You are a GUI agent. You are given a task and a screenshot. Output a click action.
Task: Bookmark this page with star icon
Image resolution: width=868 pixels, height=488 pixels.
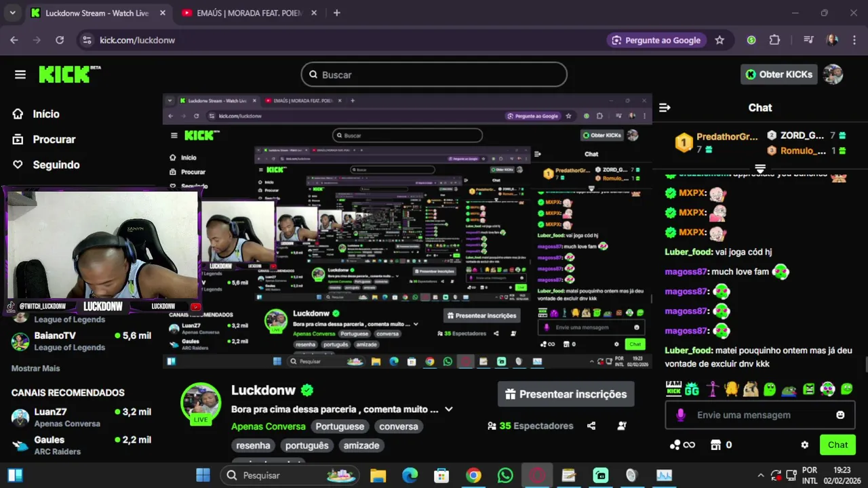(x=719, y=40)
